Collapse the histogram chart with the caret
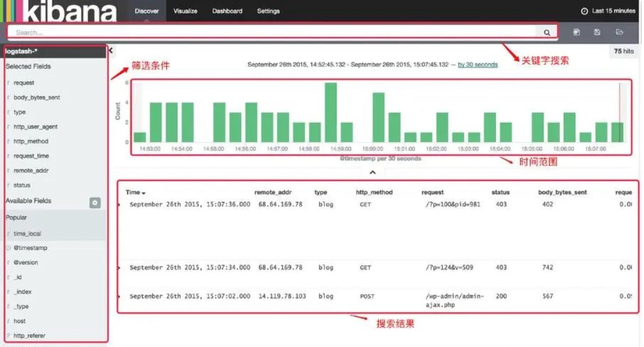 [372, 172]
